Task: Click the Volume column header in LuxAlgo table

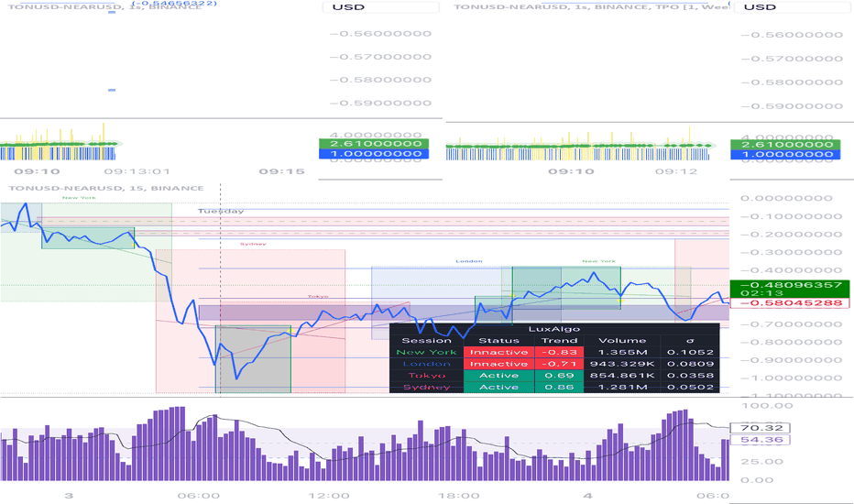Action: tap(622, 341)
